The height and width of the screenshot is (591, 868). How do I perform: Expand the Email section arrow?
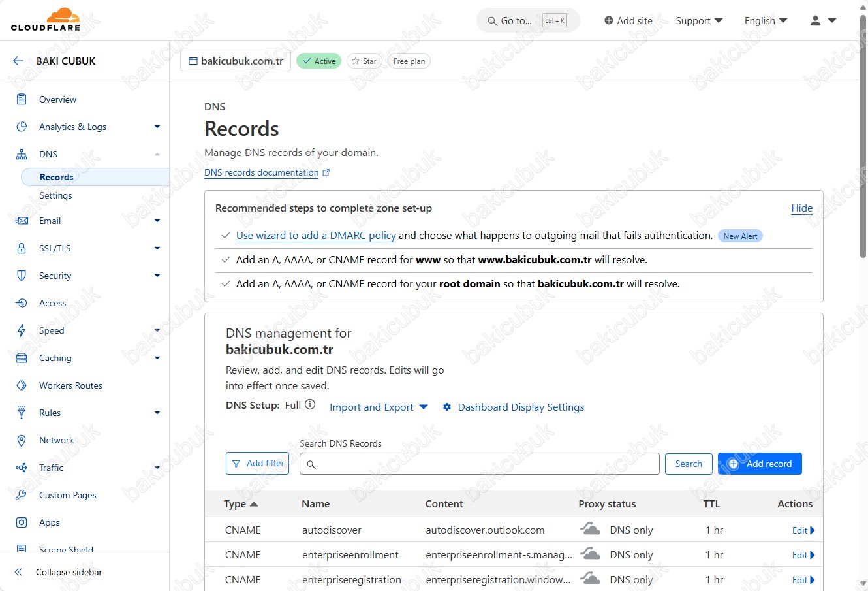click(x=157, y=221)
